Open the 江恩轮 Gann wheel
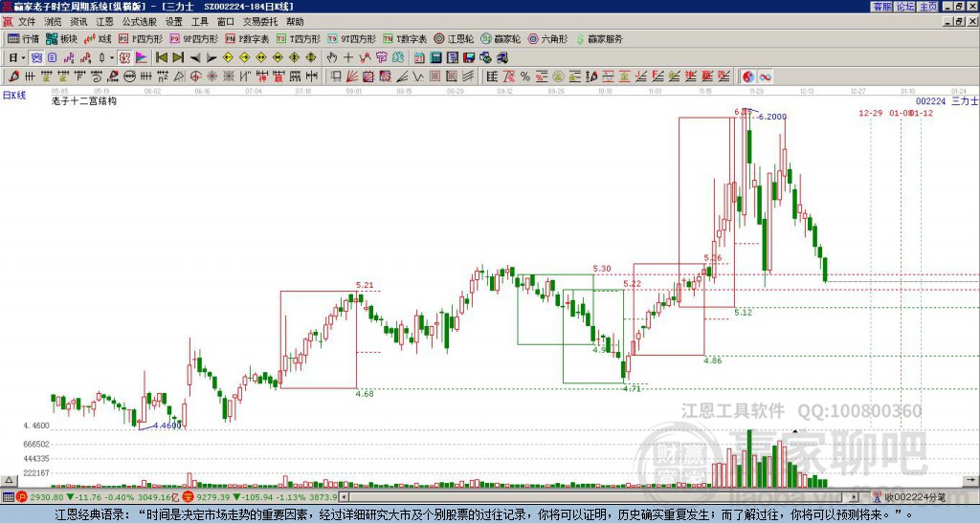 pyautogui.click(x=455, y=38)
